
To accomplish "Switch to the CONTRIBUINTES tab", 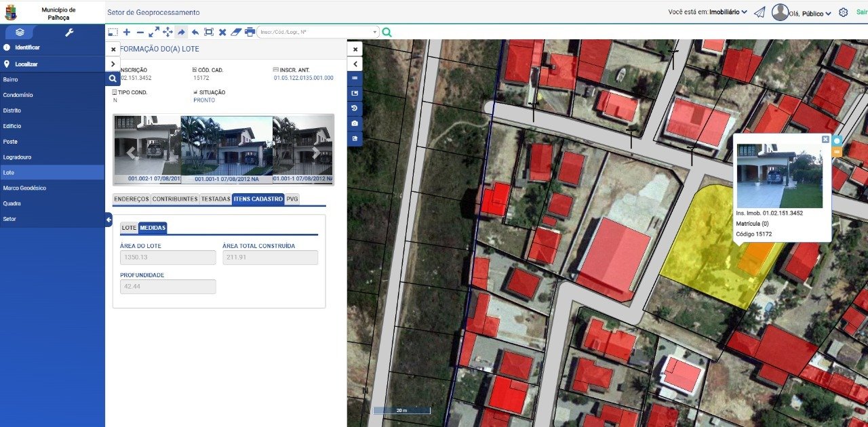I will pos(175,199).
